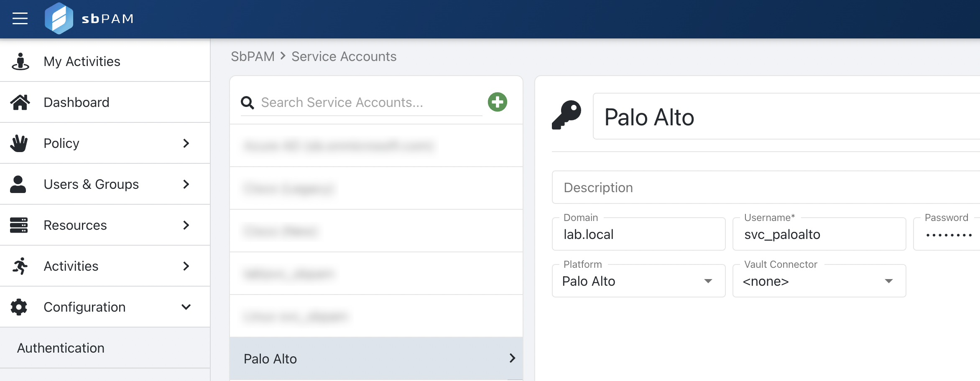The height and width of the screenshot is (381, 980).
Task: Click the Description input field
Action: pos(765,188)
